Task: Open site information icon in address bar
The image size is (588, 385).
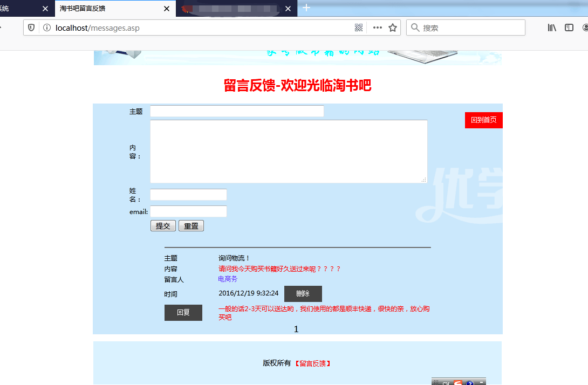Action: tap(47, 27)
